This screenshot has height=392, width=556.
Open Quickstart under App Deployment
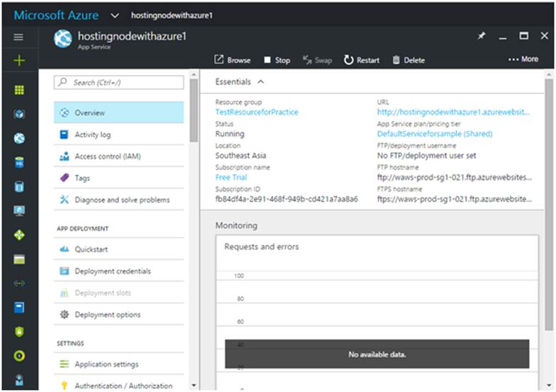(x=119, y=249)
